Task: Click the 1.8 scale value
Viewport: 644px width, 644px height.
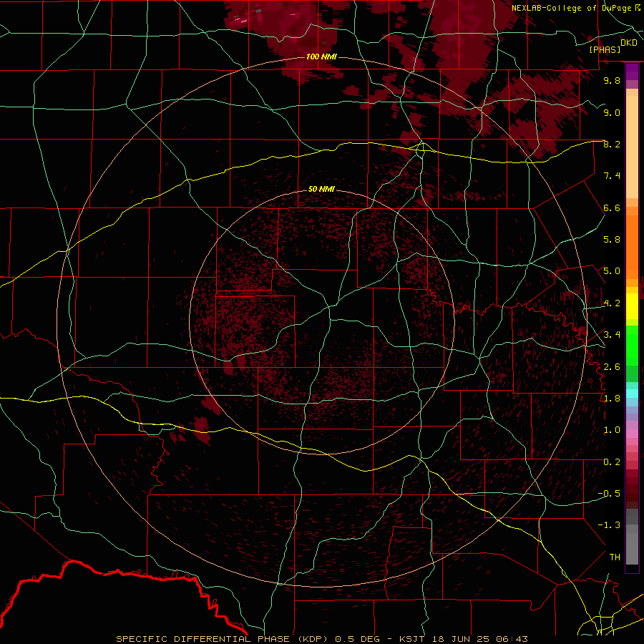Action: [612, 399]
